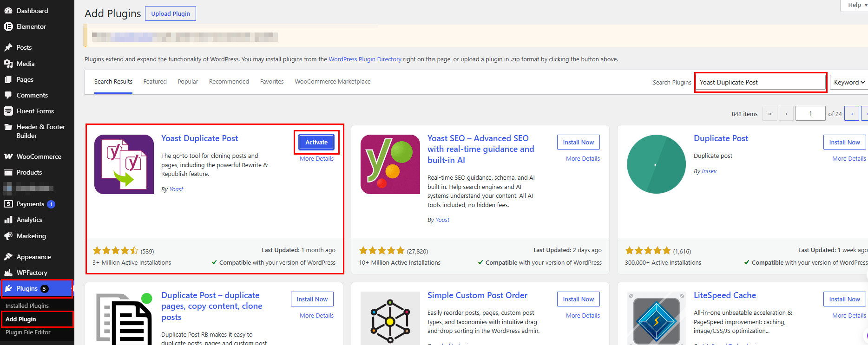Open Installed Plugins submenu item

point(27,306)
